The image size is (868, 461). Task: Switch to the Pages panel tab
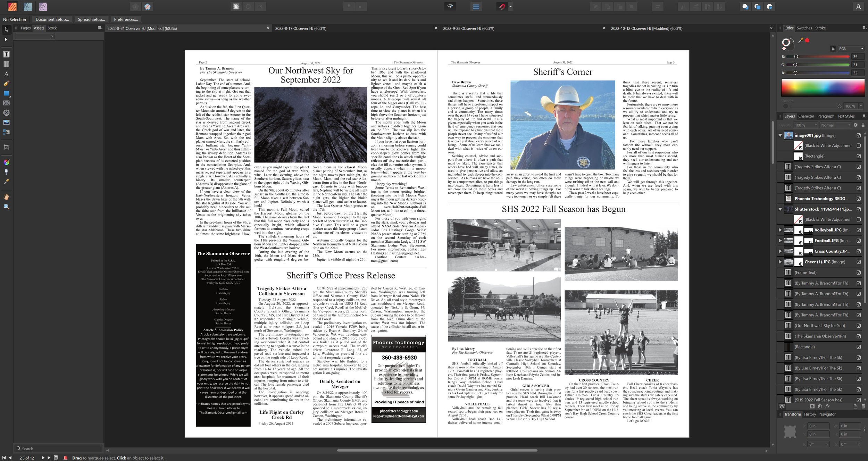tap(26, 28)
